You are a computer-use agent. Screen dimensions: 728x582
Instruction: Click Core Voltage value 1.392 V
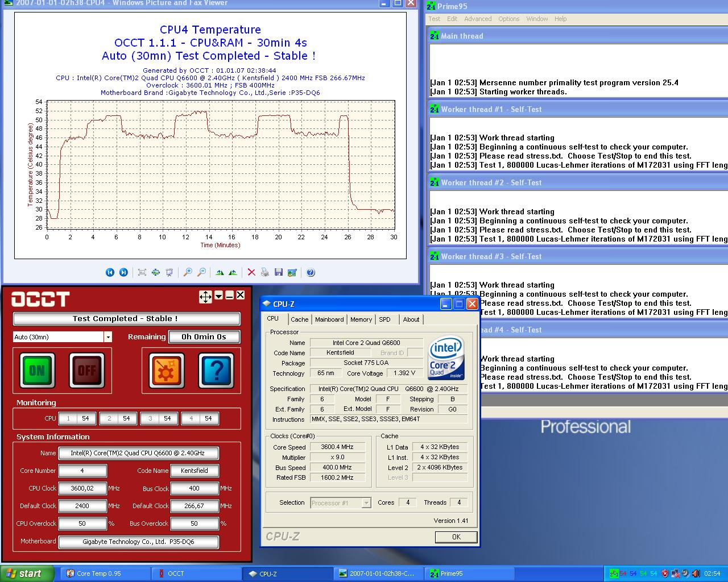point(404,373)
